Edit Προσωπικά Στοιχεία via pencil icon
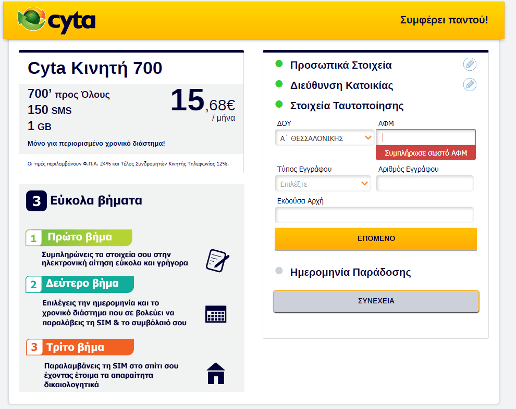Image resolution: width=516 pixels, height=409 pixels. [469, 64]
